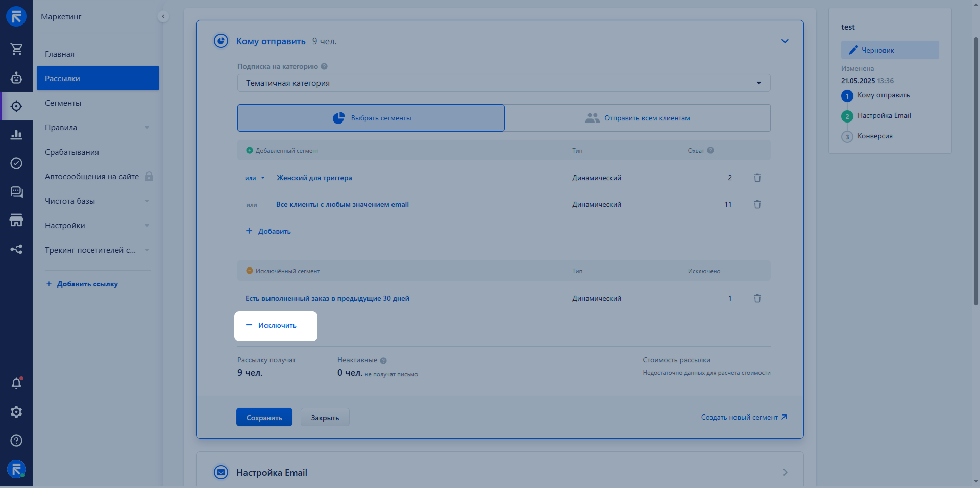Expand the 'Настройка Email' section
This screenshot has height=488, width=980.
coord(785,472)
